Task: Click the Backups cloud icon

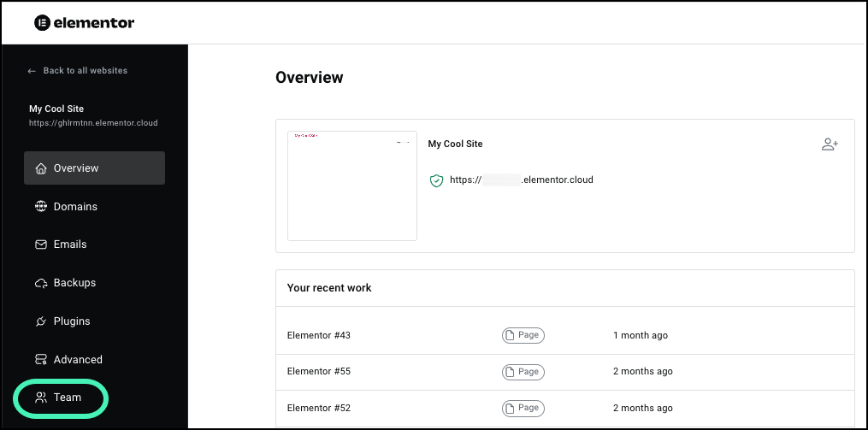Action: click(41, 283)
